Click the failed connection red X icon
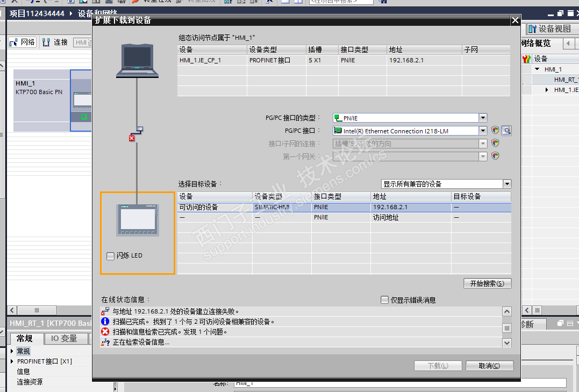Image resolution: width=579 pixels, height=392 pixels. (132, 138)
